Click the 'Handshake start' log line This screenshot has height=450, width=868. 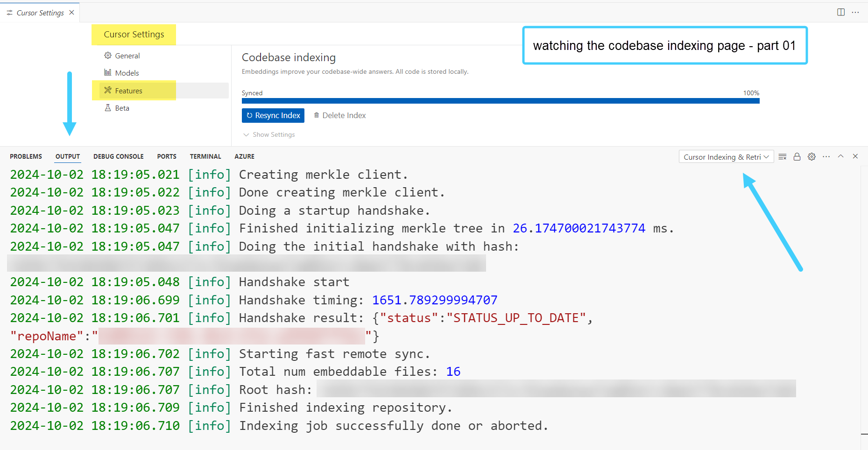294,282
